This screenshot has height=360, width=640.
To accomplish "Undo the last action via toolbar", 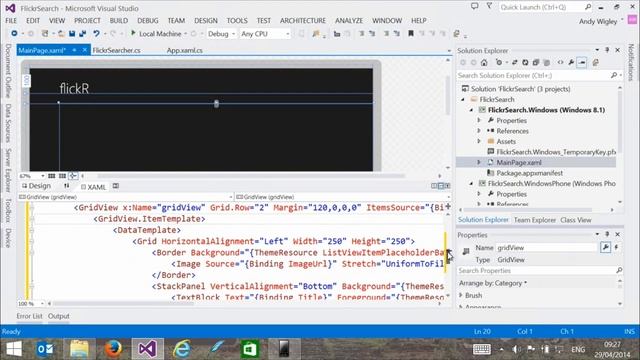I will [96, 34].
